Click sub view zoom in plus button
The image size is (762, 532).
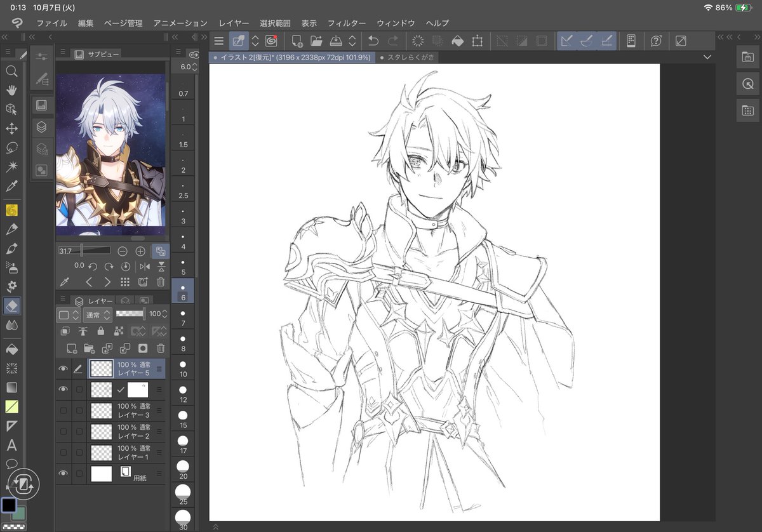click(x=140, y=251)
